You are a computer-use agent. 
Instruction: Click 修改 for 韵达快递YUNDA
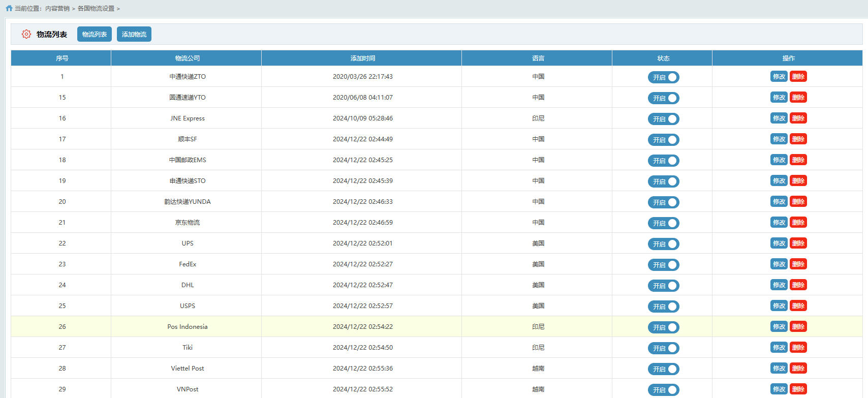[779, 202]
